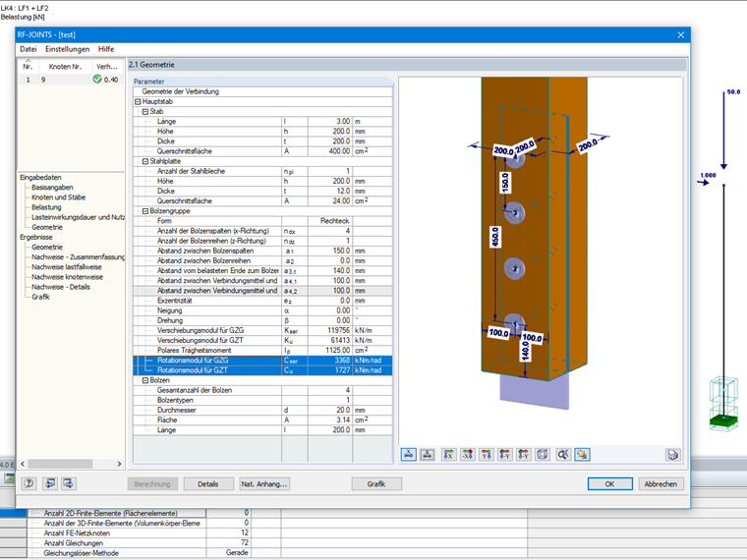
Task: Go to next table with right-arrow icon
Action: (69, 483)
